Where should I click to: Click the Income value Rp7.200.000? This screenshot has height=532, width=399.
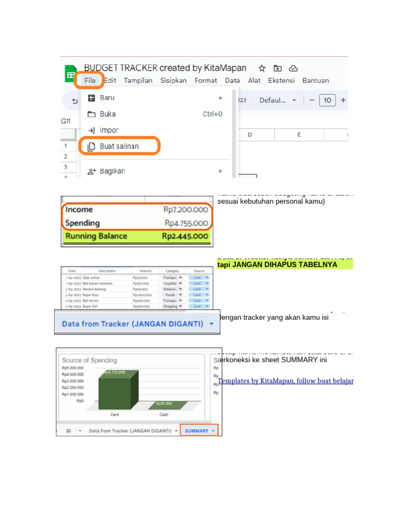click(185, 210)
